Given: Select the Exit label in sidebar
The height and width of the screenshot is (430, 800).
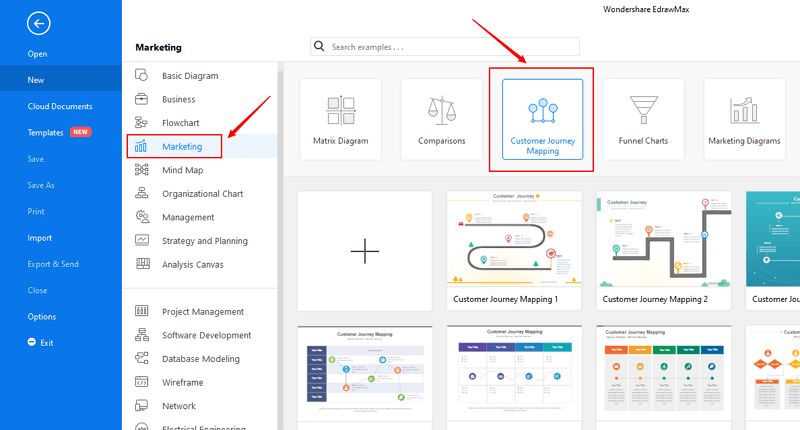Looking at the screenshot, I should (47, 343).
